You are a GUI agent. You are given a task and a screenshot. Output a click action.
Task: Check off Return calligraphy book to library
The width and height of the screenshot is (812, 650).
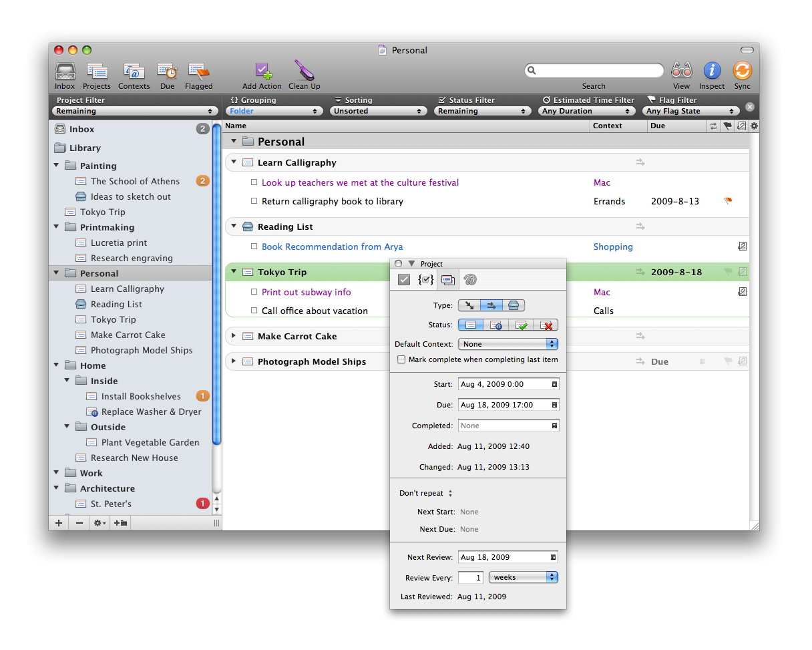coord(254,201)
